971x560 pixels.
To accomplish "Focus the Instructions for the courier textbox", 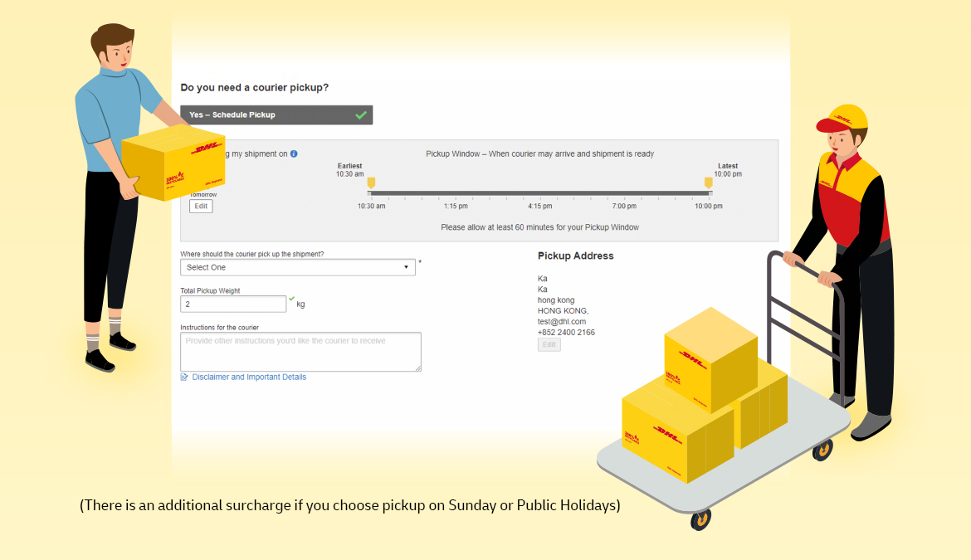I will tap(301, 352).
